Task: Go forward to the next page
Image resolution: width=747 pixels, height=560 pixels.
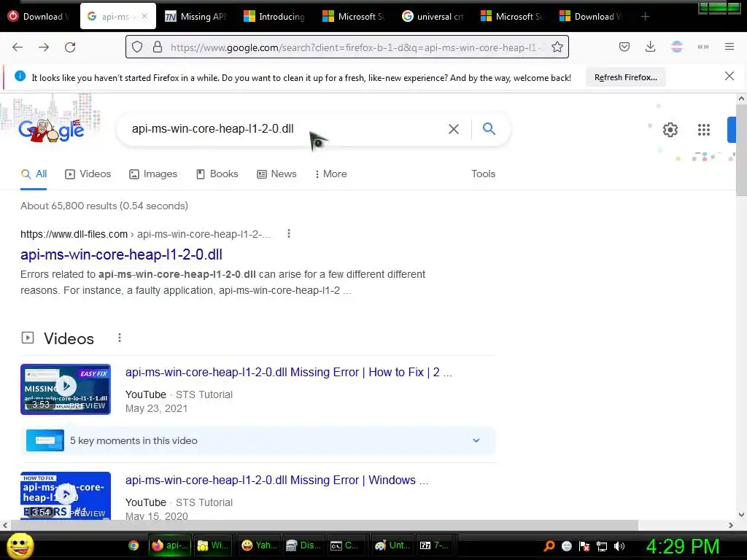Action: (x=44, y=47)
